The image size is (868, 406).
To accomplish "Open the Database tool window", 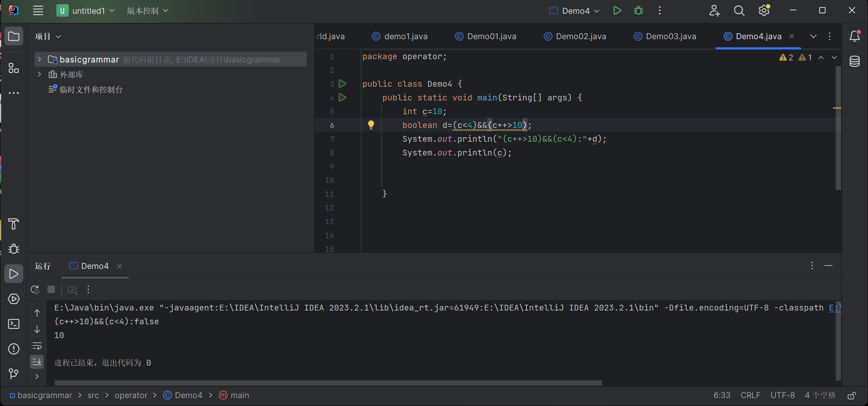I will pos(854,62).
